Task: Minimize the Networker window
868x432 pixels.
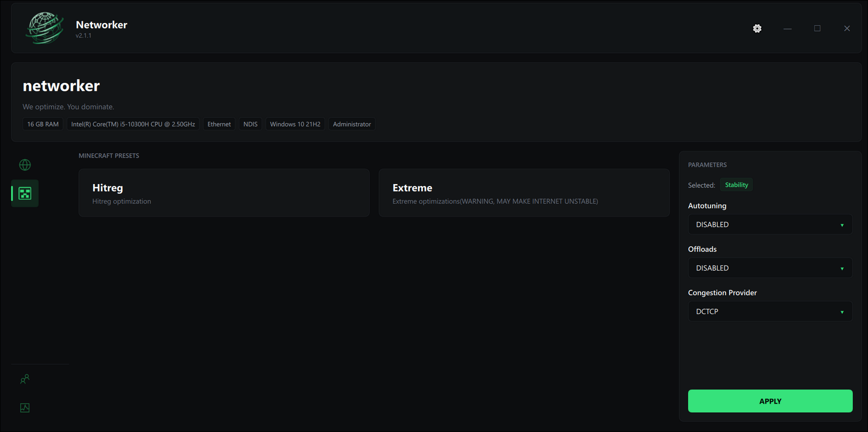Action: 788,29
